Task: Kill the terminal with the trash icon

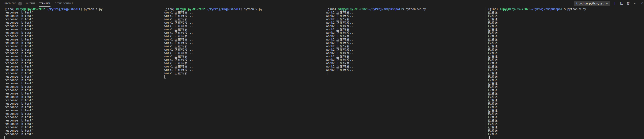Action: [628, 3]
